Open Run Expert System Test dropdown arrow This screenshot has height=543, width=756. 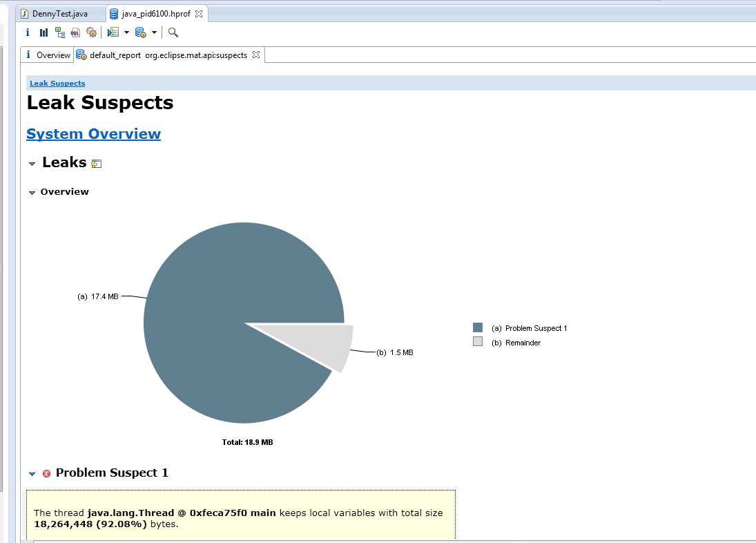point(127,32)
